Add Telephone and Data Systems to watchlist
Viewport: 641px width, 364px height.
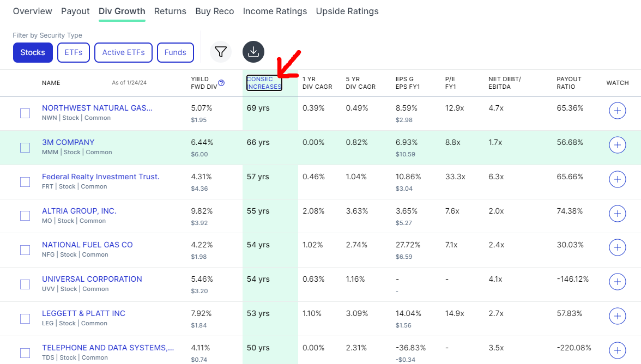click(617, 350)
